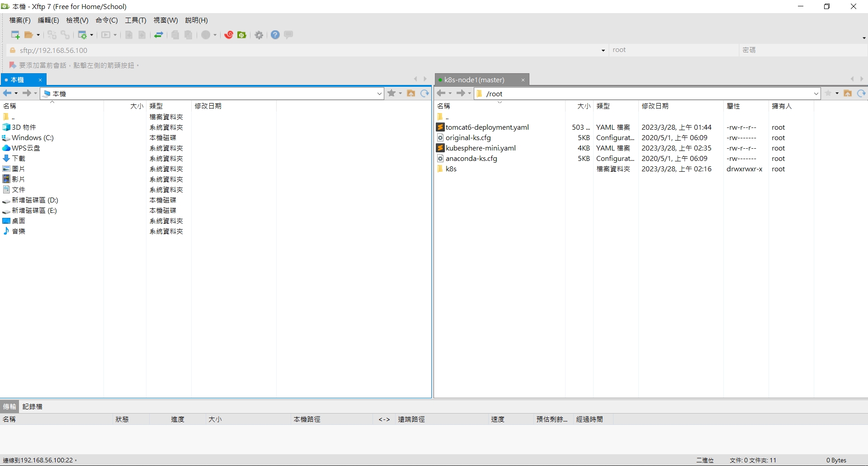Click the password 密碼 field
Image resolution: width=868 pixels, height=466 pixels.
pos(803,50)
